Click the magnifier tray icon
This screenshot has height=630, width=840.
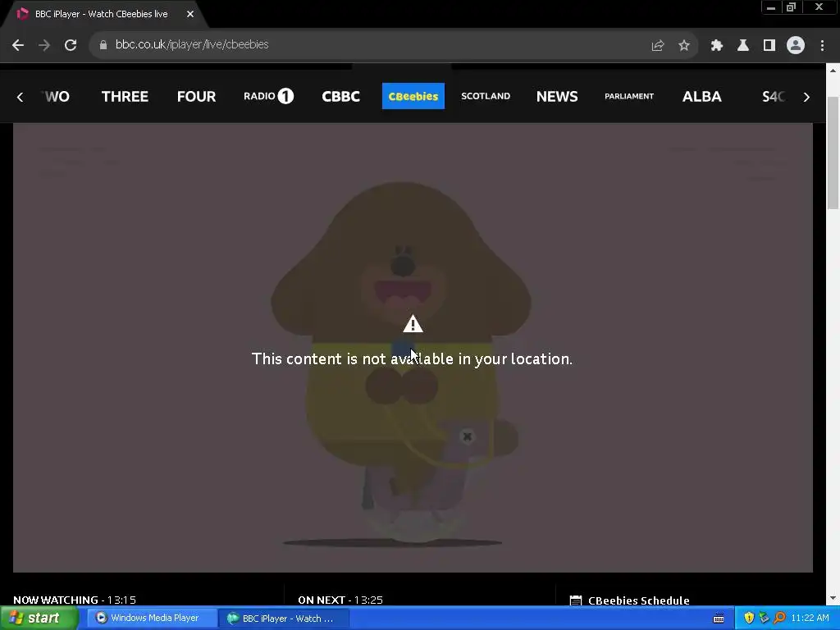779,618
